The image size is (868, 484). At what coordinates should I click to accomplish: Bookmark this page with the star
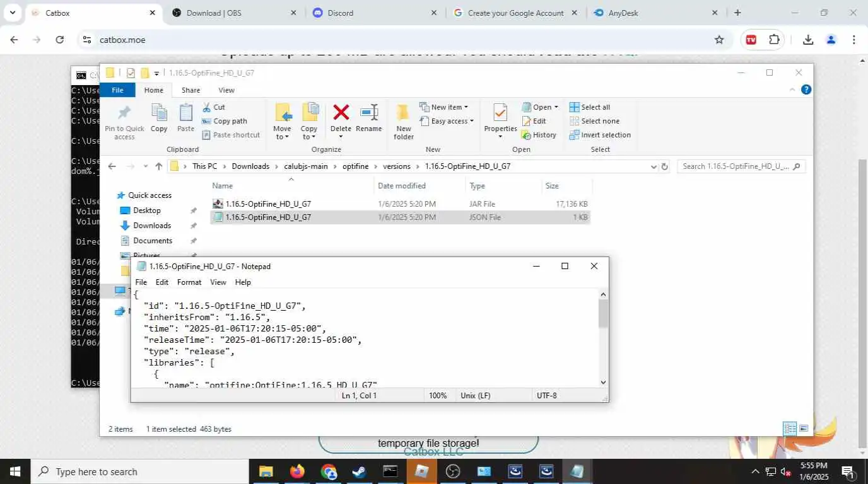click(719, 40)
